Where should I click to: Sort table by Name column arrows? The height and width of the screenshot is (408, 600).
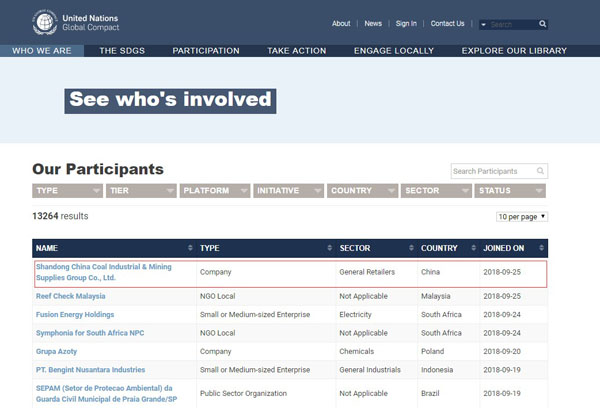(x=190, y=248)
